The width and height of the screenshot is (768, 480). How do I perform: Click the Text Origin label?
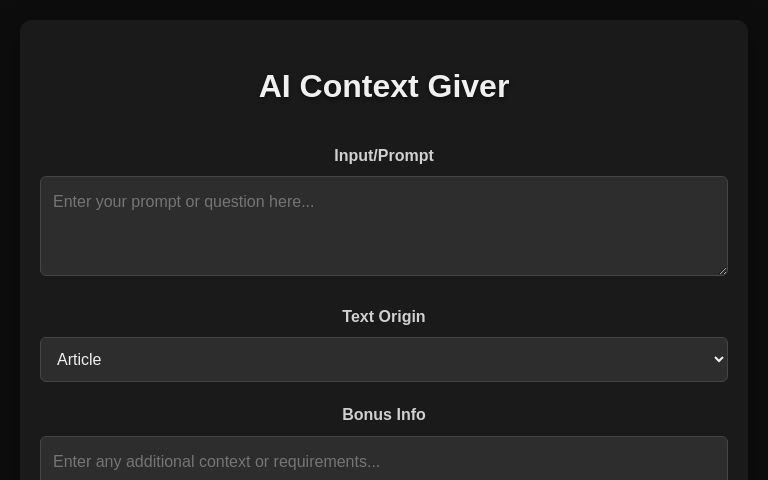click(384, 316)
